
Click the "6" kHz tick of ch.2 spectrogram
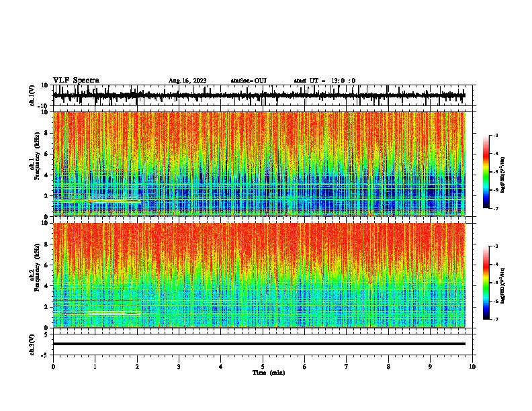click(x=47, y=265)
